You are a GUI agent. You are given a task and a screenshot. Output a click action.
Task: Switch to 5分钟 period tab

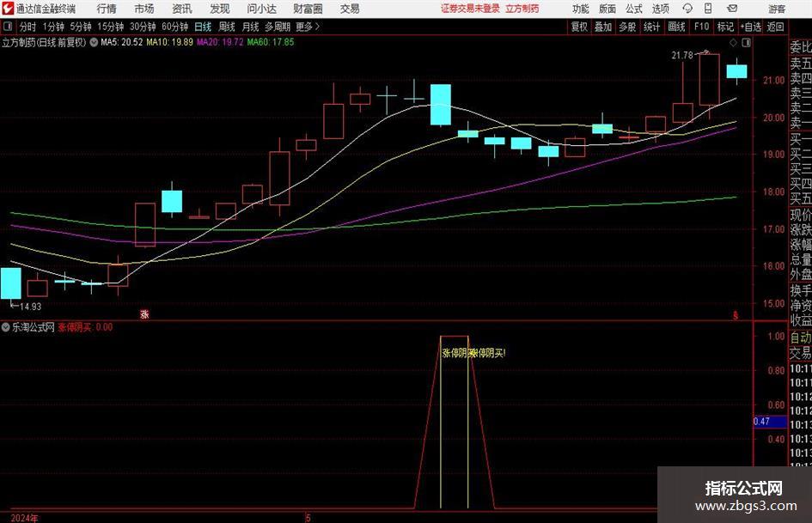(x=81, y=27)
